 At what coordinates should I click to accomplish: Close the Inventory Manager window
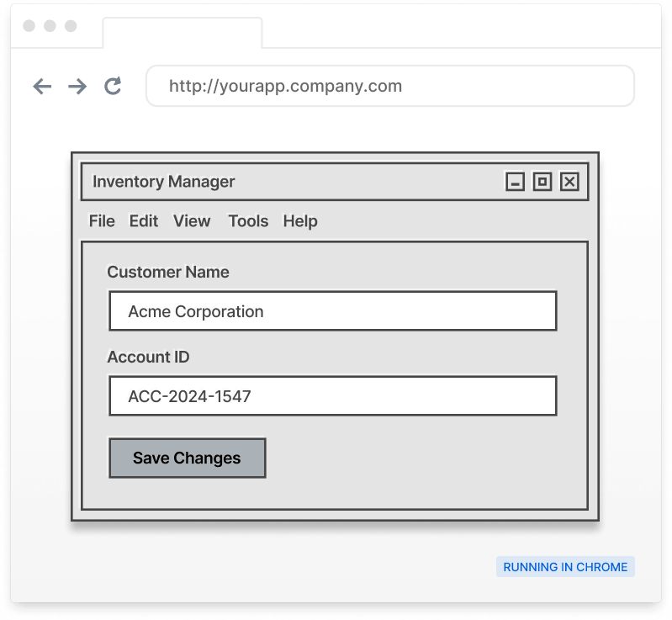pyautogui.click(x=569, y=182)
